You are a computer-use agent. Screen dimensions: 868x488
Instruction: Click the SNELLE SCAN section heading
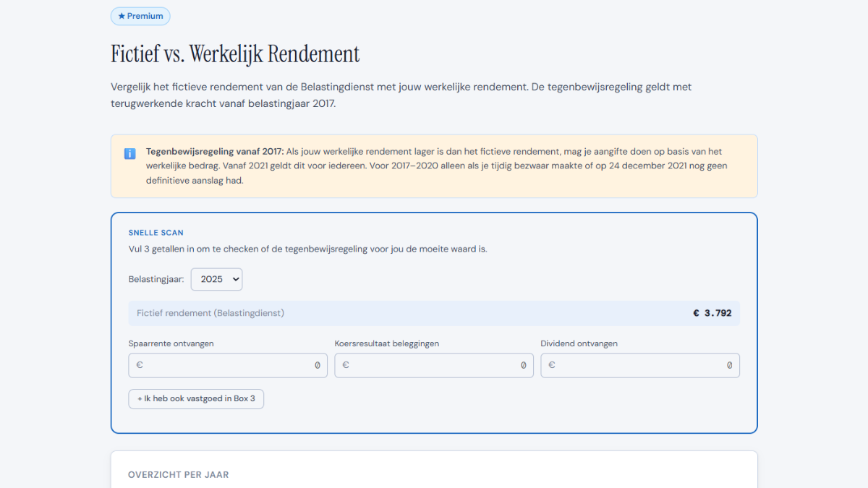coord(156,232)
